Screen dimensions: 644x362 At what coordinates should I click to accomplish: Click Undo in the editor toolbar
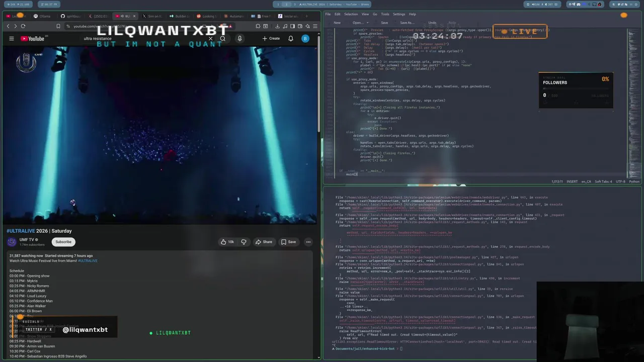[432, 23]
